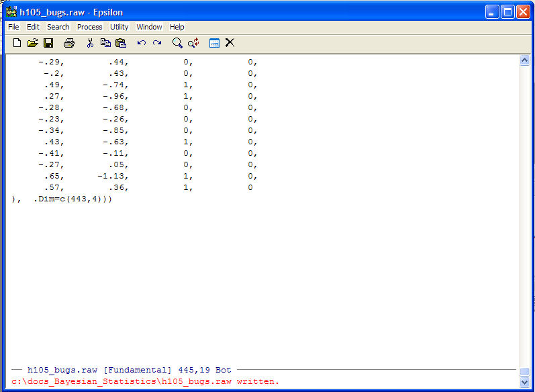The height and width of the screenshot is (392, 535).
Task: Click the Open file folder icon
Action: (x=32, y=43)
